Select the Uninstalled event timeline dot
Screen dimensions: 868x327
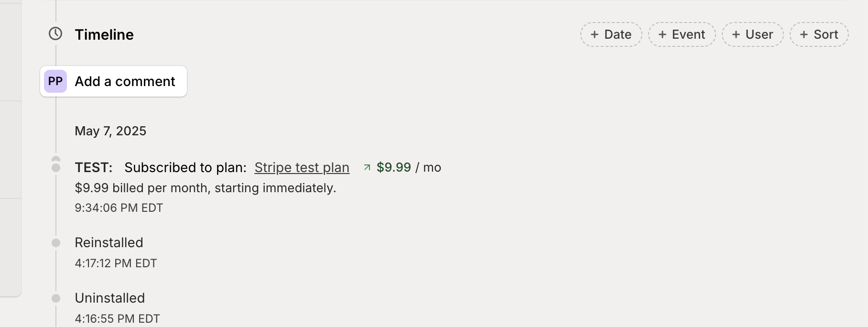56,298
